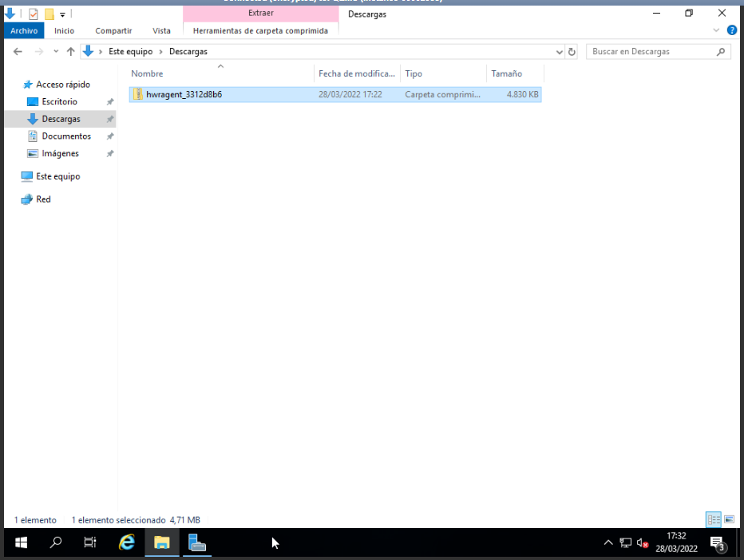The height and width of the screenshot is (560, 744).
Task: Open recent locations dropdown beside navigation arrows
Action: pos(54,52)
